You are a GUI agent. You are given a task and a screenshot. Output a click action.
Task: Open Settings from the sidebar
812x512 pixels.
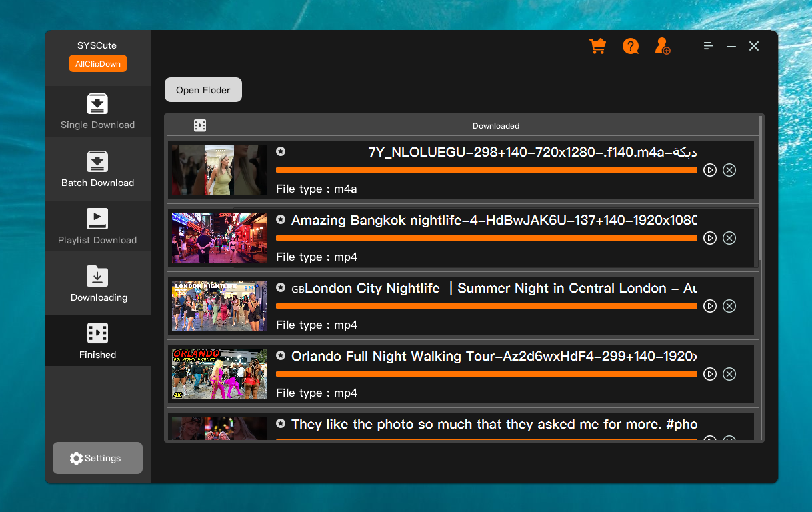click(97, 458)
